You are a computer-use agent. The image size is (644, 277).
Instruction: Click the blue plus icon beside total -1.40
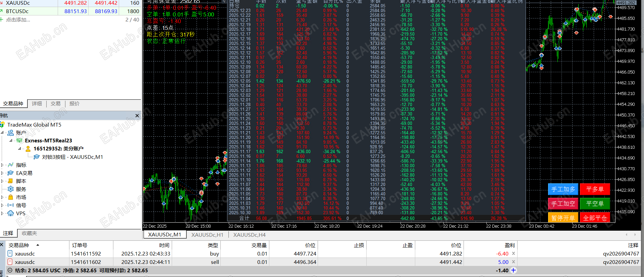[514, 270]
